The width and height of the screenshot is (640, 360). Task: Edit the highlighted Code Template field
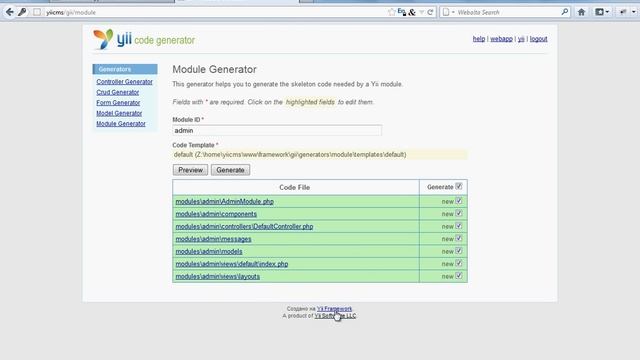coord(320,155)
